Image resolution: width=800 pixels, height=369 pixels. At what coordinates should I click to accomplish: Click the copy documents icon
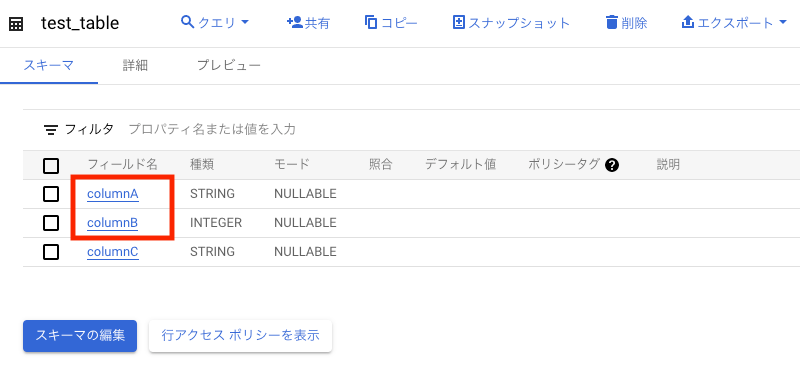371,22
